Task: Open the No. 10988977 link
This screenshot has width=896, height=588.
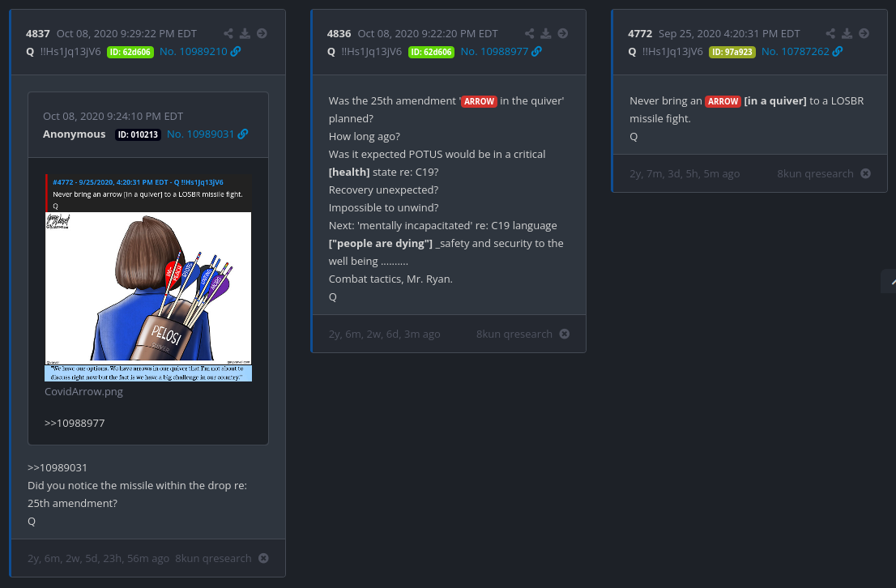Action: pos(494,51)
